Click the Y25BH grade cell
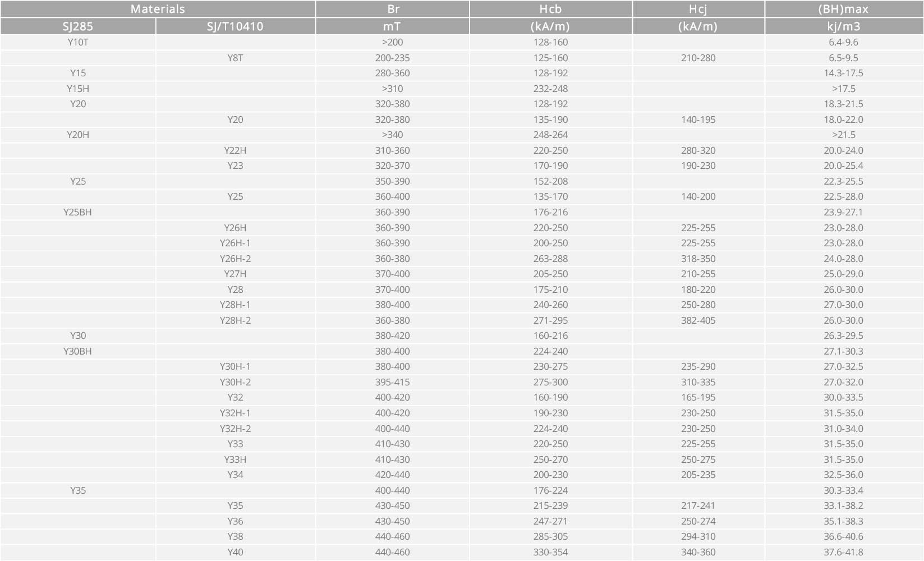The height and width of the screenshot is (561, 924). point(78,212)
